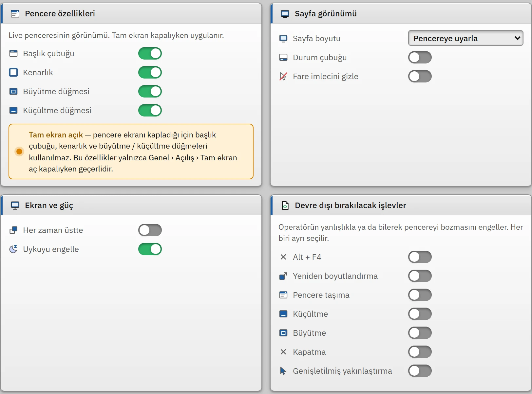The image size is (532, 394).
Task: Turn off Uykuyu engelle toggle
Action: (150, 249)
